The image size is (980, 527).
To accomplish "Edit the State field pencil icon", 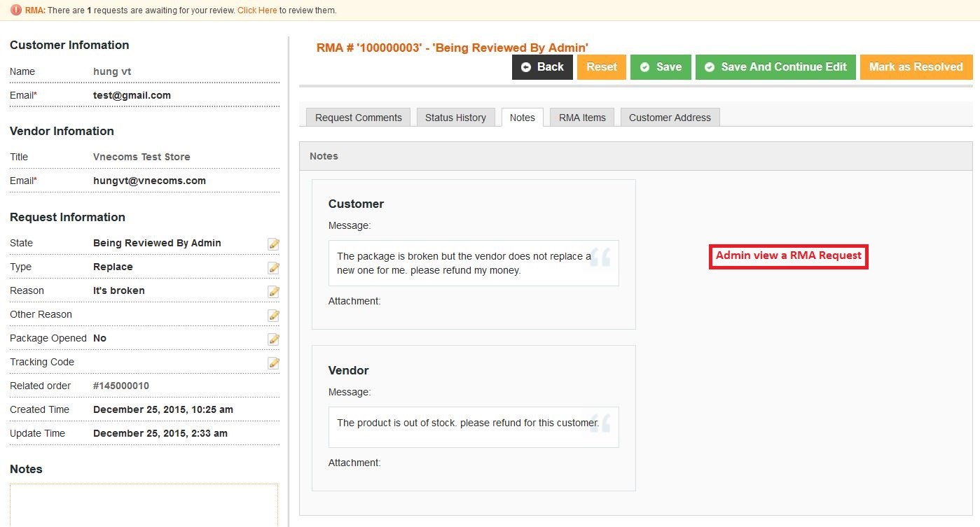I will tap(274, 244).
